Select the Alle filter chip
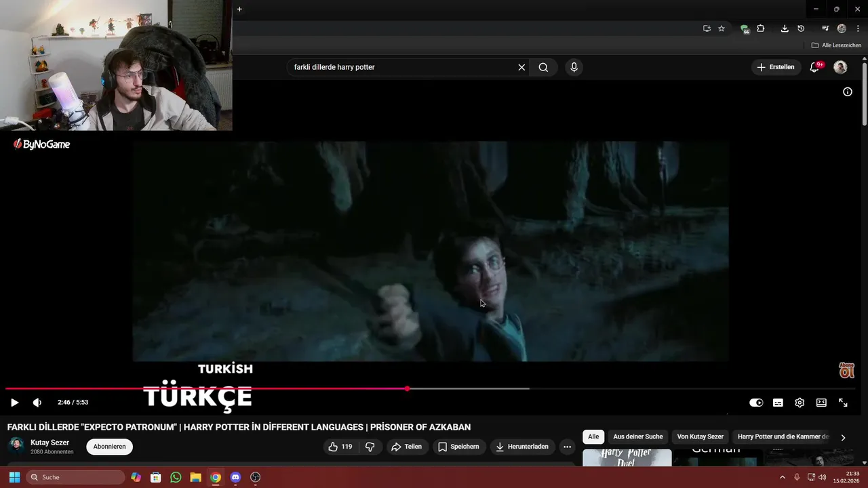Image resolution: width=868 pixels, height=488 pixels. [x=593, y=436]
